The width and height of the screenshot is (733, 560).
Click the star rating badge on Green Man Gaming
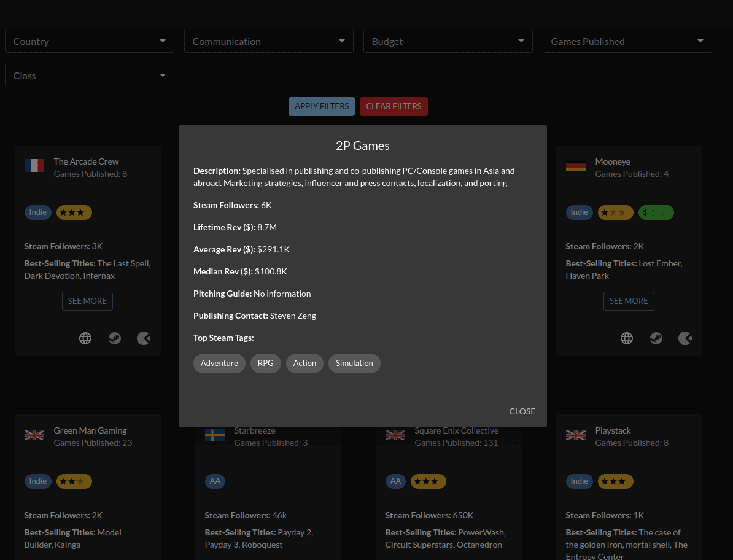point(74,481)
